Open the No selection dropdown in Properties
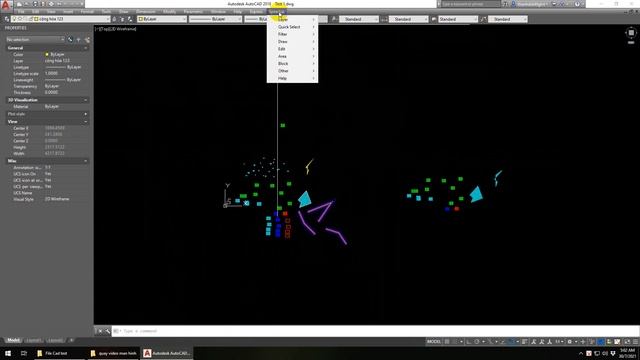This screenshot has height=360, width=640. [35, 40]
